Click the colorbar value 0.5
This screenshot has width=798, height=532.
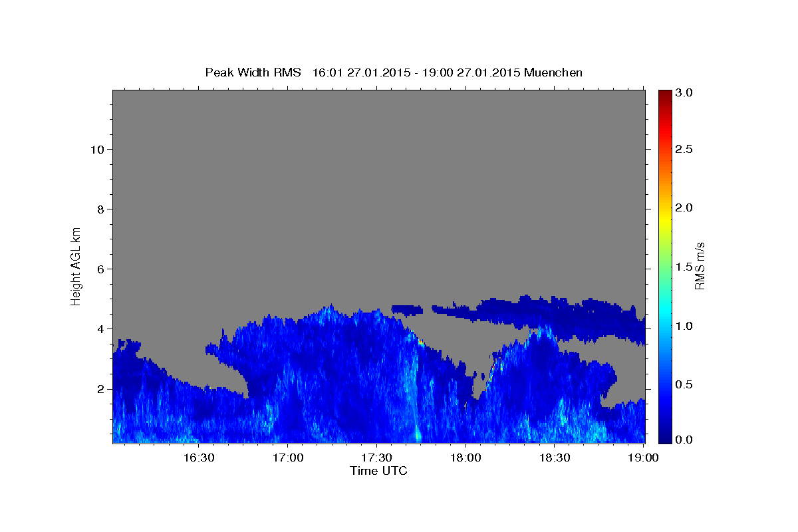684,384
